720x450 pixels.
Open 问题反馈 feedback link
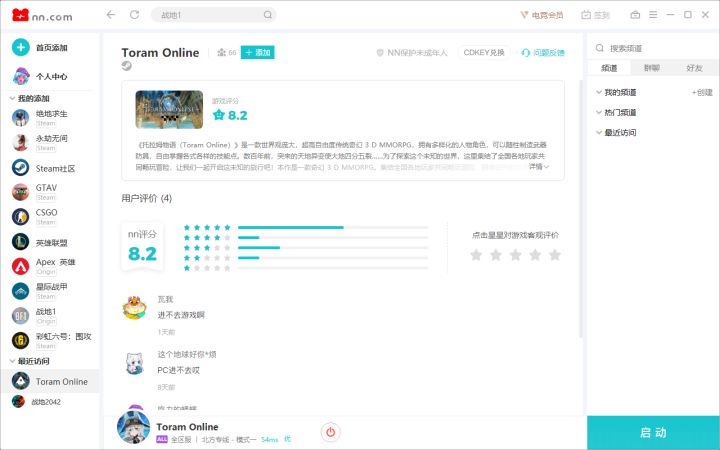[543, 53]
